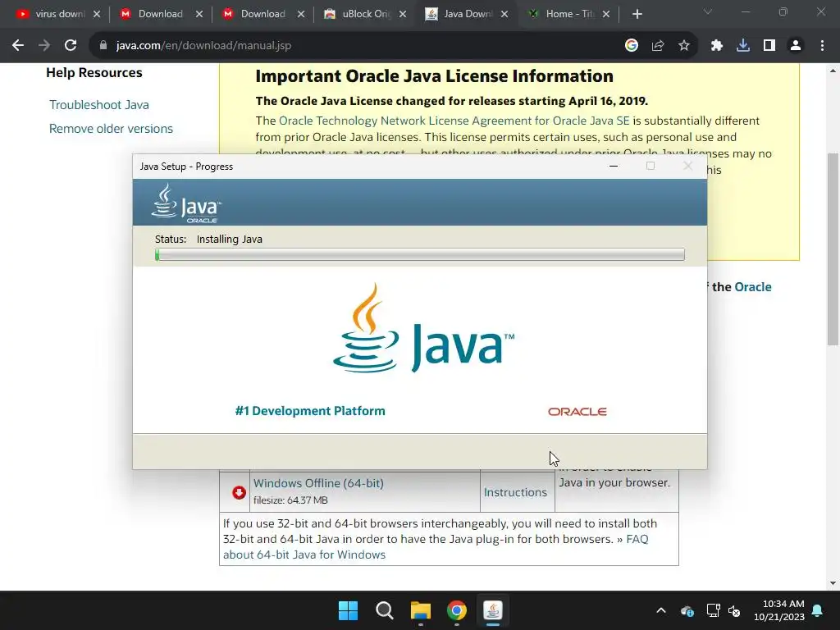Screen dimensions: 840x630
Task: Open the Extensions puzzle icon
Action: (x=717, y=46)
